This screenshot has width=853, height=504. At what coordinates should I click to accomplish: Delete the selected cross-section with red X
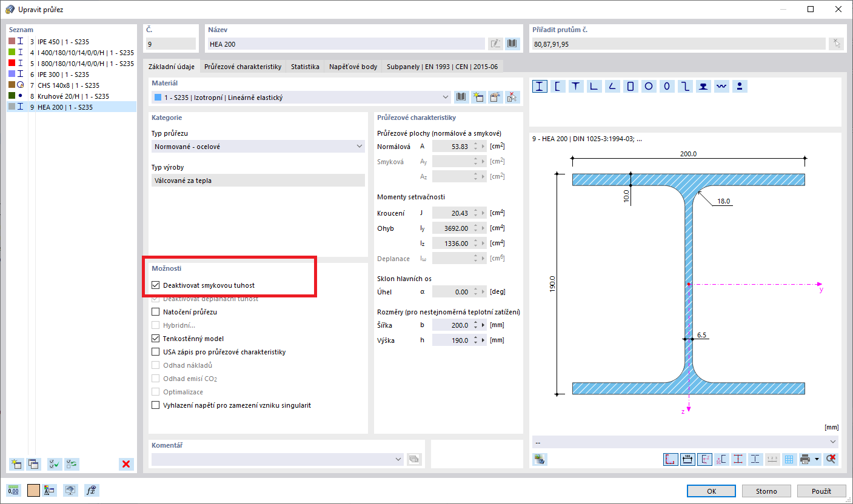(x=126, y=464)
